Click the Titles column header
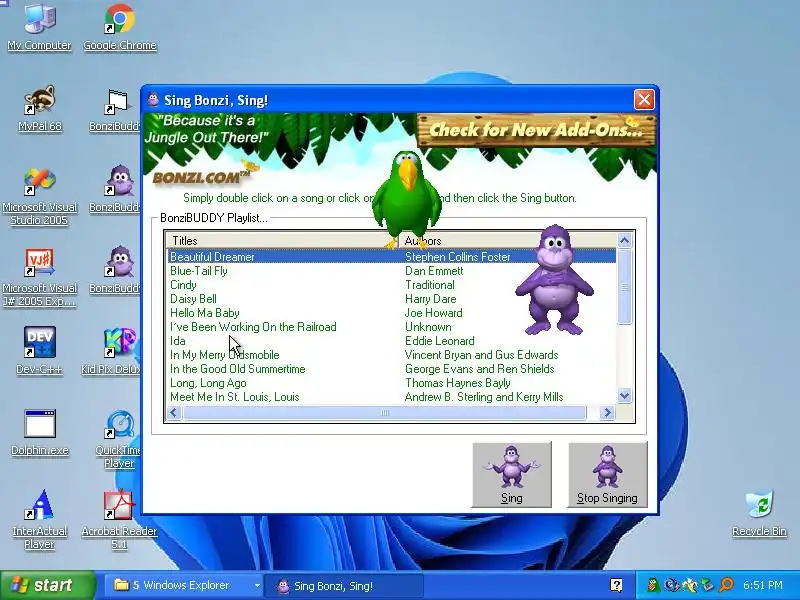This screenshot has width=800, height=600. click(x=282, y=241)
